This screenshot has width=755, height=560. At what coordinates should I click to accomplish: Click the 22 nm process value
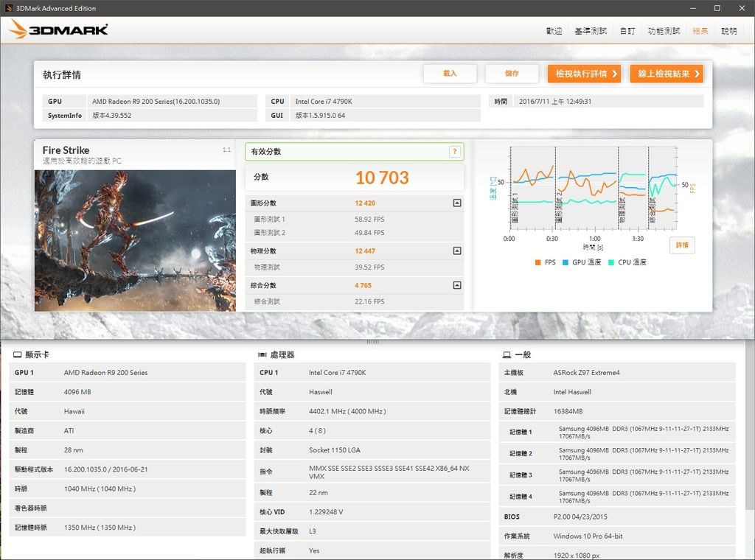pyautogui.click(x=319, y=493)
